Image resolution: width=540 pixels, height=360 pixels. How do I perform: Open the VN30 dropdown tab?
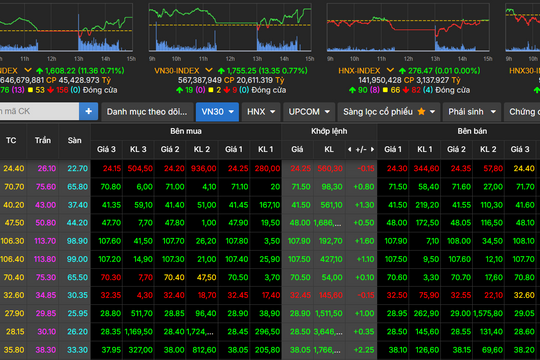(x=217, y=112)
